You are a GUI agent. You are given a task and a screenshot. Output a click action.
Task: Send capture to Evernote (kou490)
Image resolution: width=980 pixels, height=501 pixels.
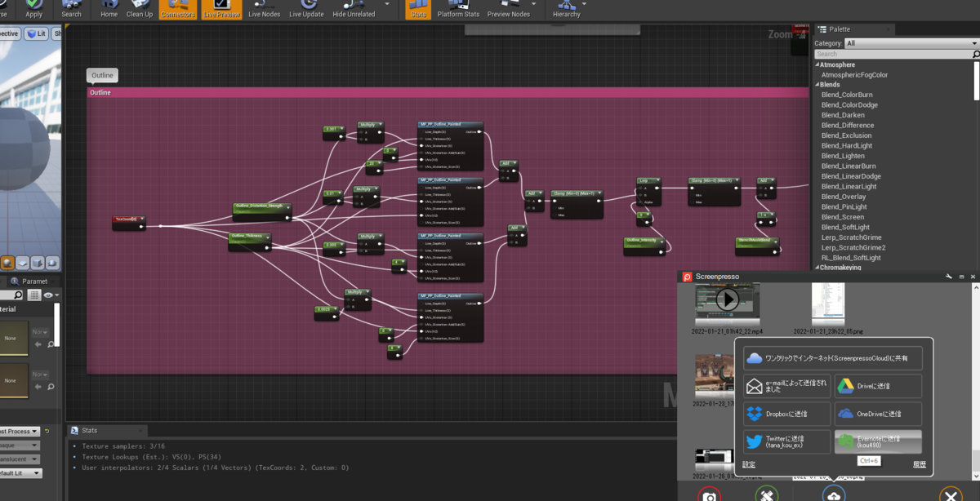point(878,441)
